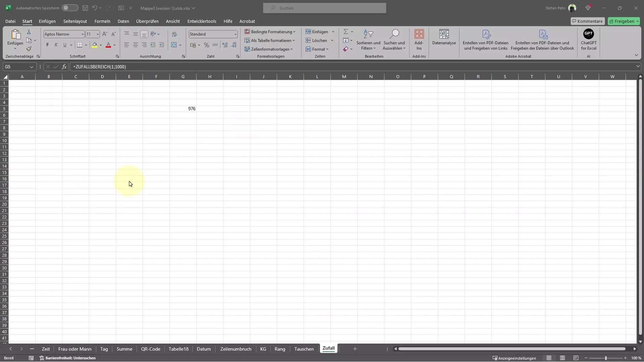
Task: Select the Zufall sheet tab
Action: pos(328,348)
